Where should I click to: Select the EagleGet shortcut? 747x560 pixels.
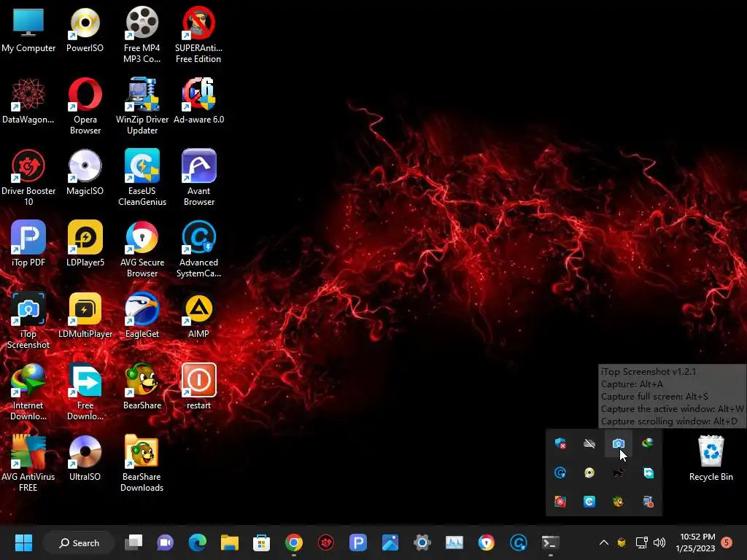coord(142,316)
